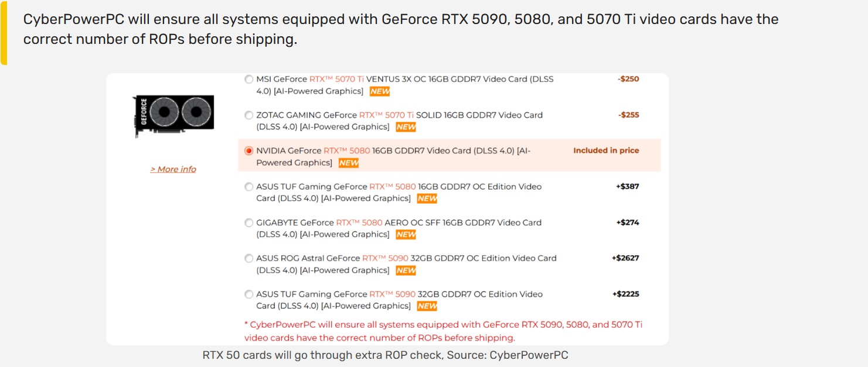This screenshot has height=367, width=868.
Task: Click the -$250 price beside MSI card
Action: 628,79
